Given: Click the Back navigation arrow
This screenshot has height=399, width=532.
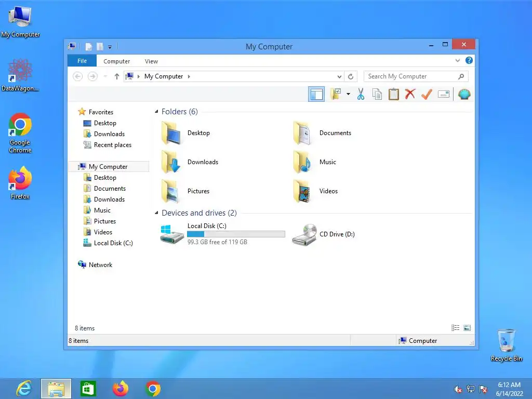Looking at the screenshot, I should (78, 76).
